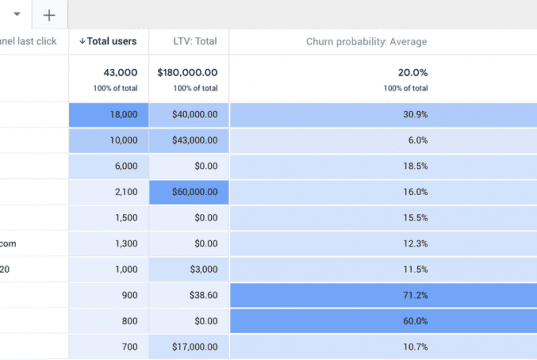Click the 43,000 total users summary
This screenshot has height=360, width=537.
(120, 73)
